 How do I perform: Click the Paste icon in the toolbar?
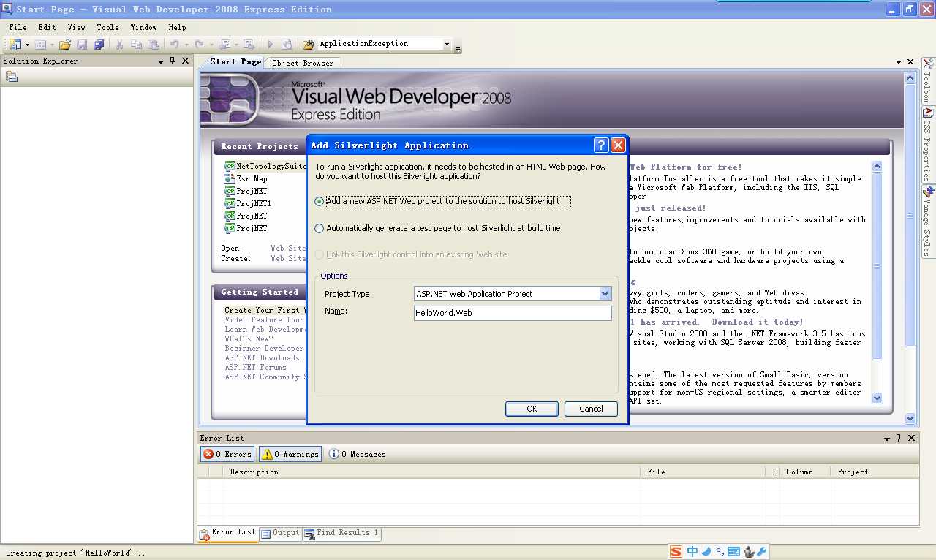click(x=153, y=45)
